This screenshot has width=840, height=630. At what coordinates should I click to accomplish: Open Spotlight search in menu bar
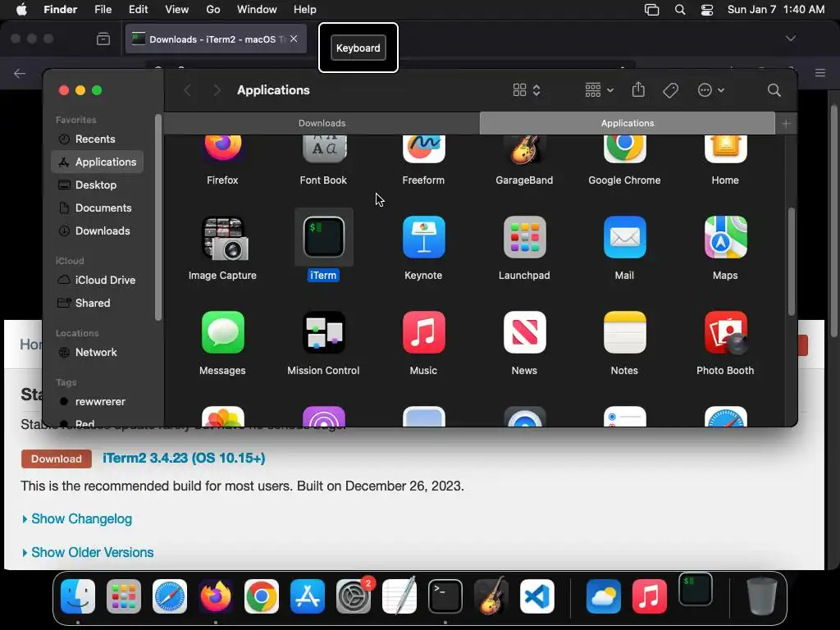pyautogui.click(x=680, y=10)
